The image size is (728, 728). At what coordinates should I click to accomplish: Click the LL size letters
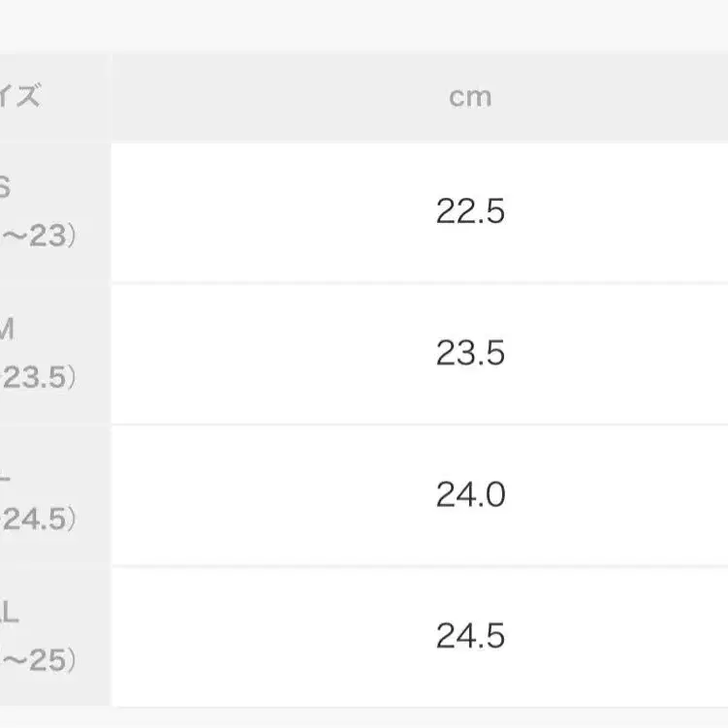pos(9,613)
